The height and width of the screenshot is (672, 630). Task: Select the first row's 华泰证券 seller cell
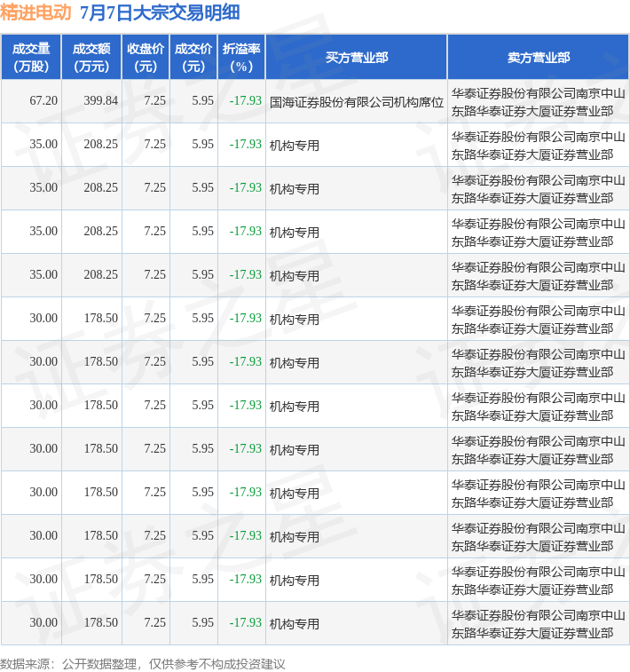coord(538,102)
